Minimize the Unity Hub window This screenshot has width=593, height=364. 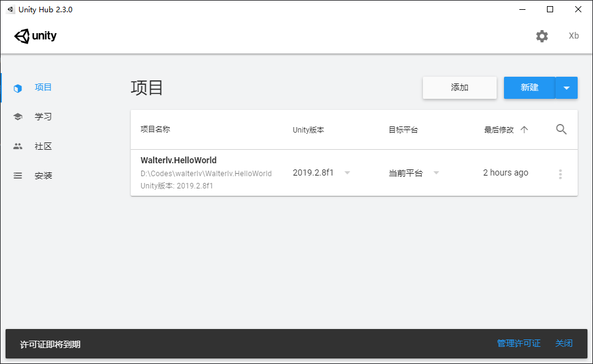522,9
